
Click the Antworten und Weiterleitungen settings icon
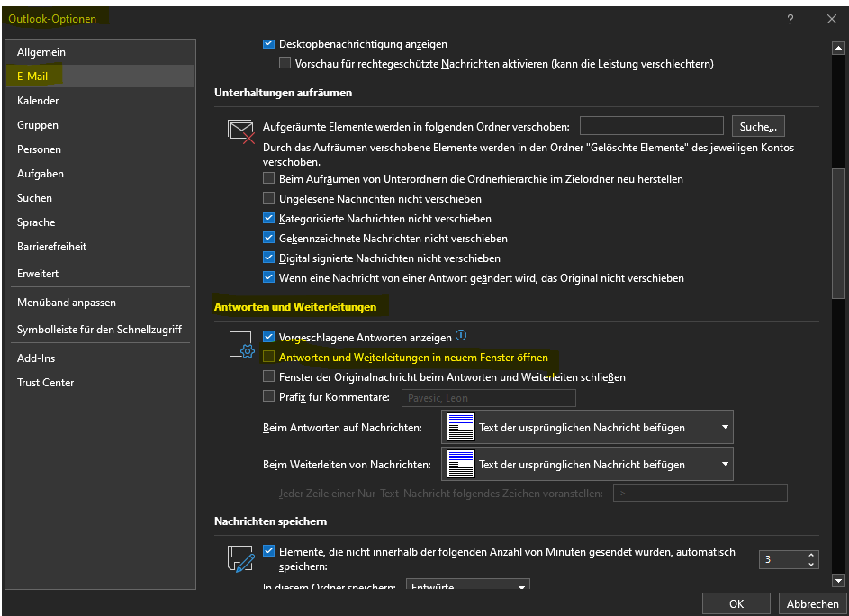point(241,345)
